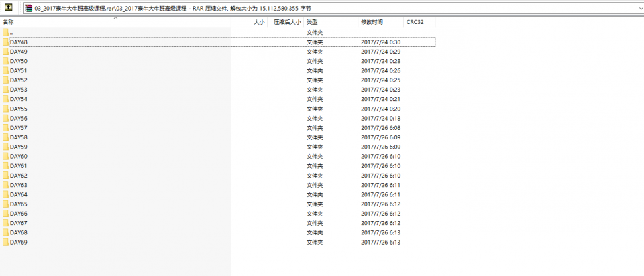Click the DAY68 folder name
The height and width of the screenshot is (276, 644).
[x=19, y=232]
